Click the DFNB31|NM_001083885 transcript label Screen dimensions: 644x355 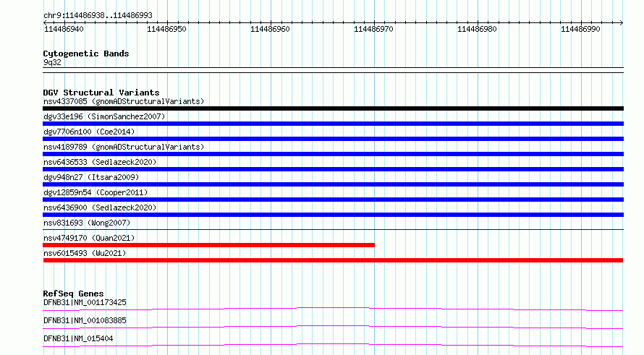85,320
